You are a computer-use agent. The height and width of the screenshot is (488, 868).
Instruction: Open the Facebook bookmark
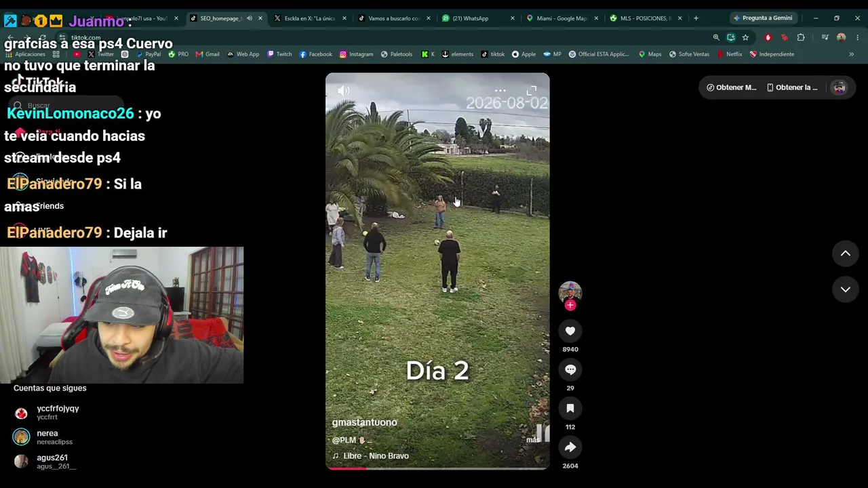point(315,54)
